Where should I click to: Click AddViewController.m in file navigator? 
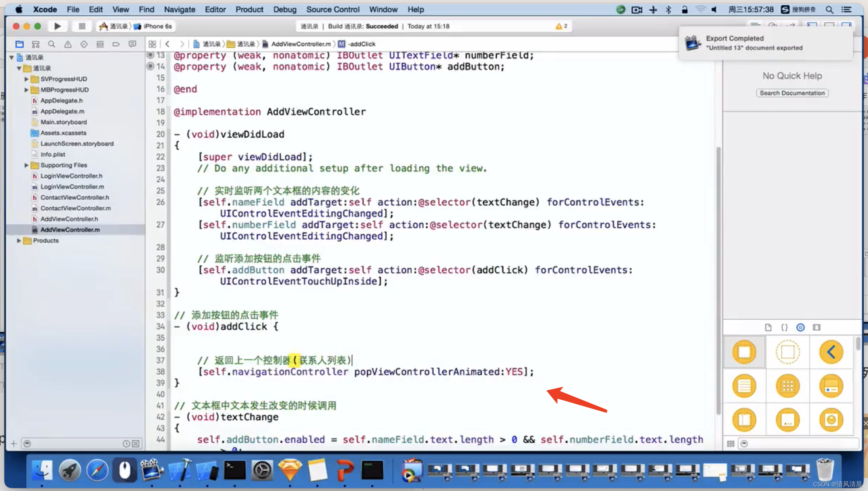[x=70, y=230]
